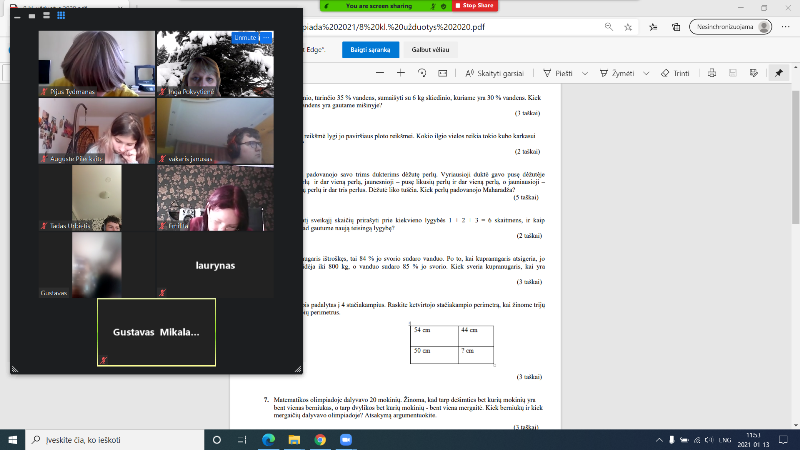Viewport: 800px width, 450px height.
Task: Rotate the PDF page
Action: click(x=423, y=73)
